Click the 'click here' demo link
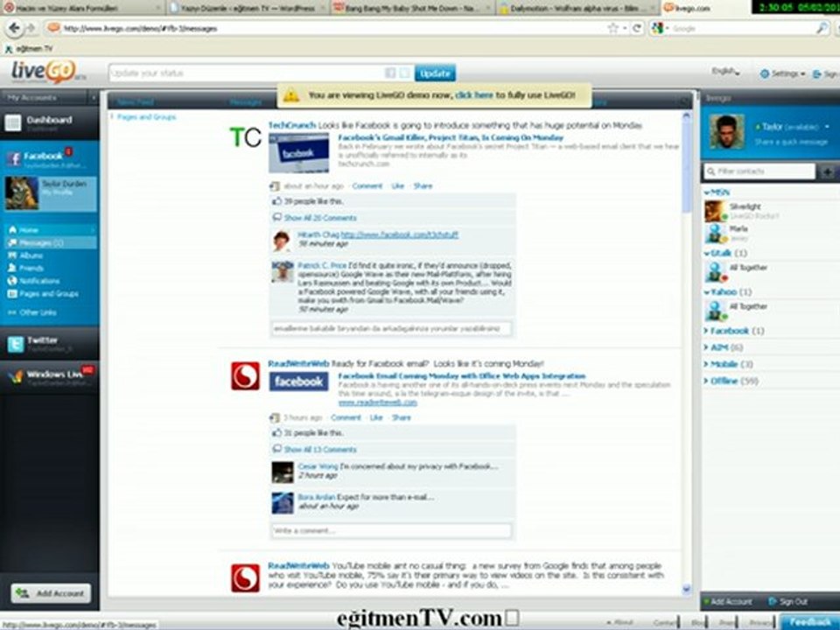The height and width of the screenshot is (630, 840). [473, 94]
